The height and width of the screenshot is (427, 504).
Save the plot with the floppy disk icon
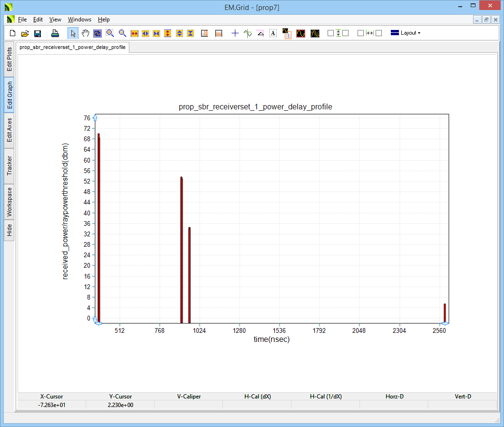click(x=38, y=33)
